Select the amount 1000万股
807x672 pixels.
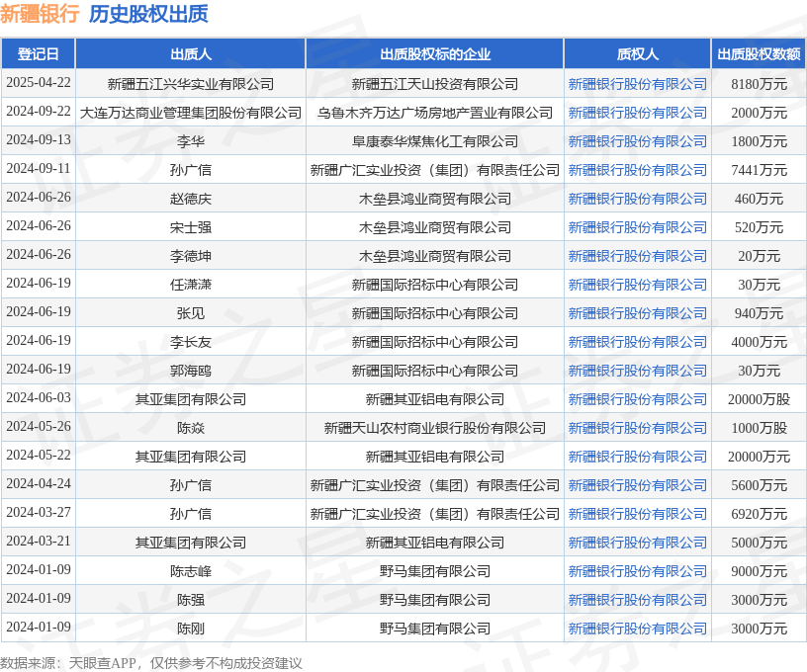[x=760, y=428]
